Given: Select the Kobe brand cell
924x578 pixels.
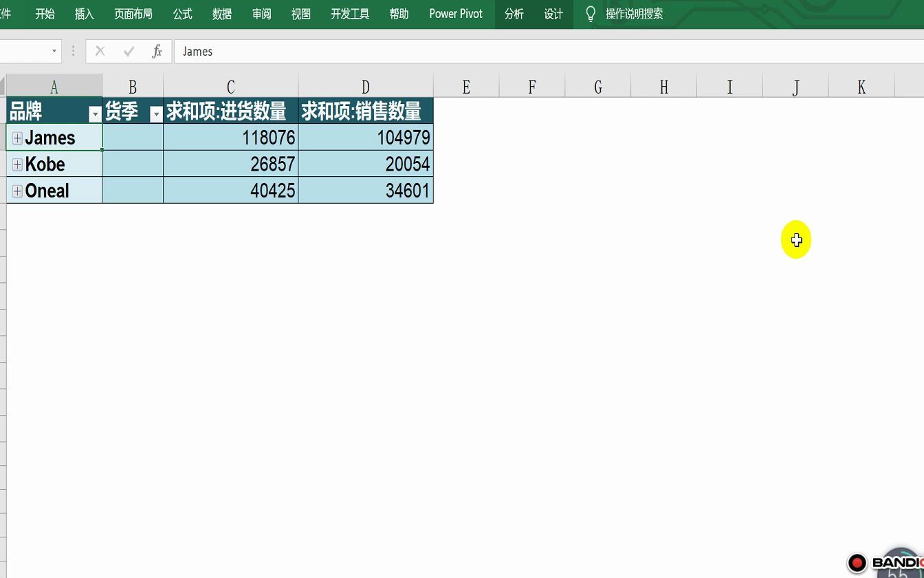Looking at the screenshot, I should coord(54,164).
